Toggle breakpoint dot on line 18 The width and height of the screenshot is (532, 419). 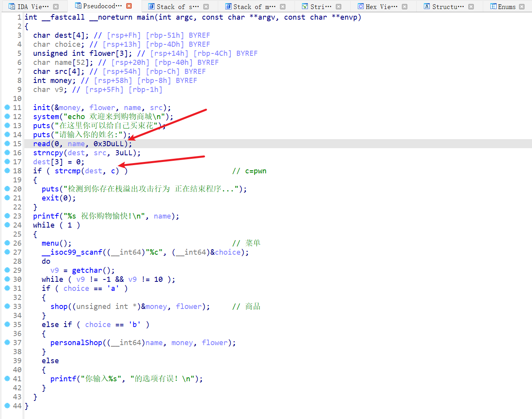click(x=7, y=171)
